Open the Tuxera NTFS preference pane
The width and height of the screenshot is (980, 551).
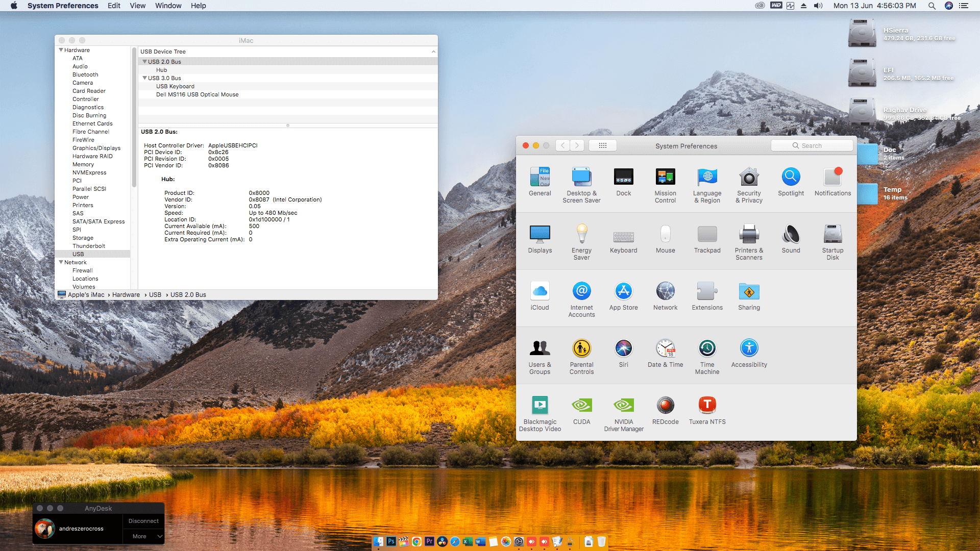707,410
